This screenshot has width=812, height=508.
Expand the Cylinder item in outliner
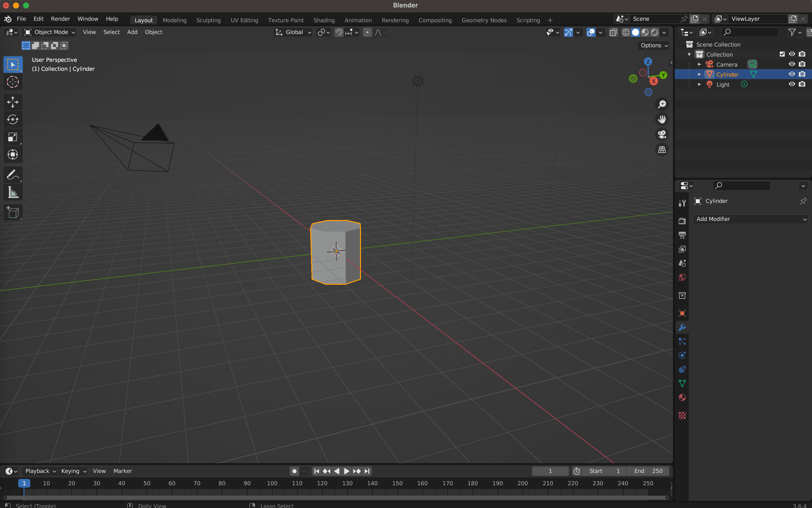click(x=699, y=74)
